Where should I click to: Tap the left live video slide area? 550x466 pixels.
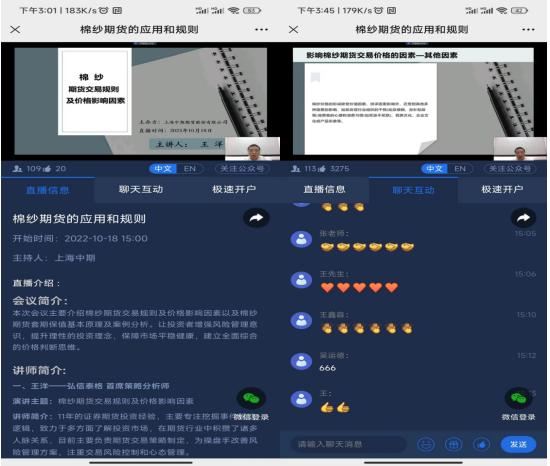coord(140,101)
